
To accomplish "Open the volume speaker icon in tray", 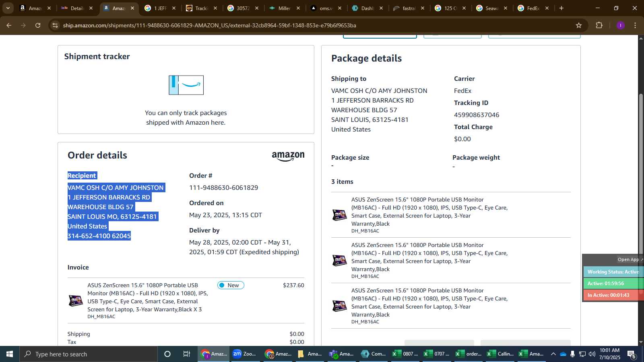I will pos(592,354).
